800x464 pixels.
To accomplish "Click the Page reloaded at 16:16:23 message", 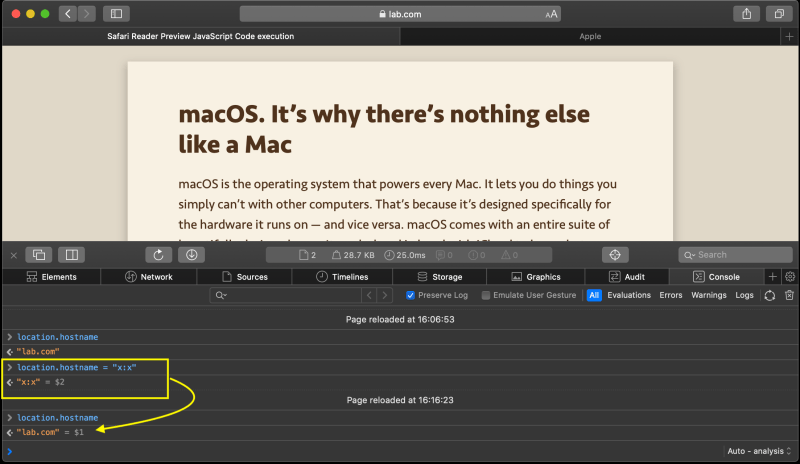I will 400,400.
